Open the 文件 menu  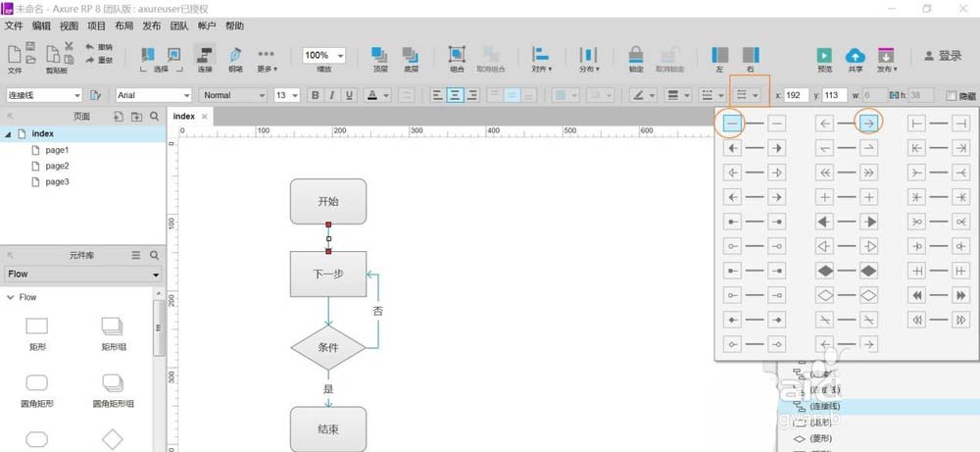click(14, 25)
